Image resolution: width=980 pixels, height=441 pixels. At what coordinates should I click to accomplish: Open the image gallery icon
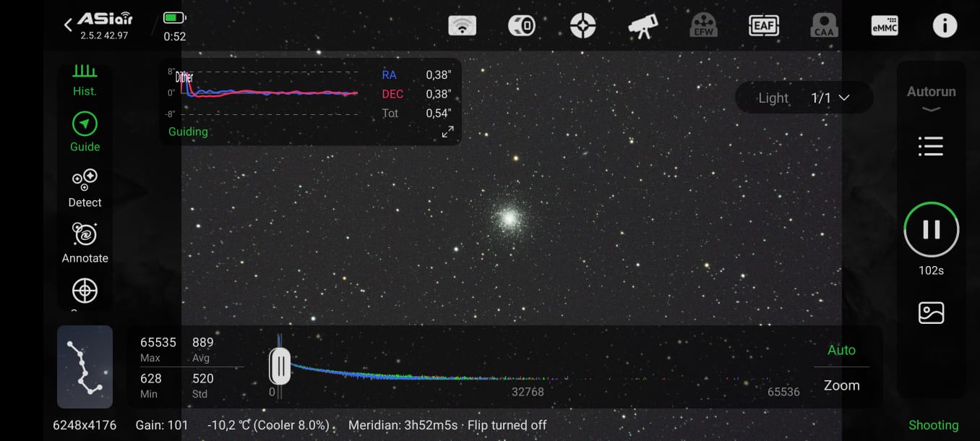point(931,312)
